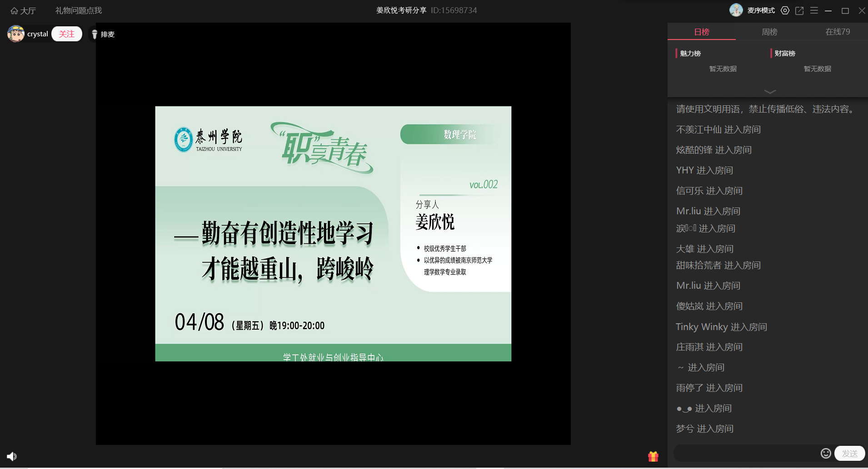Follow crystal with the 关注 button
Viewport: 868px width, 469px height.
click(67, 34)
